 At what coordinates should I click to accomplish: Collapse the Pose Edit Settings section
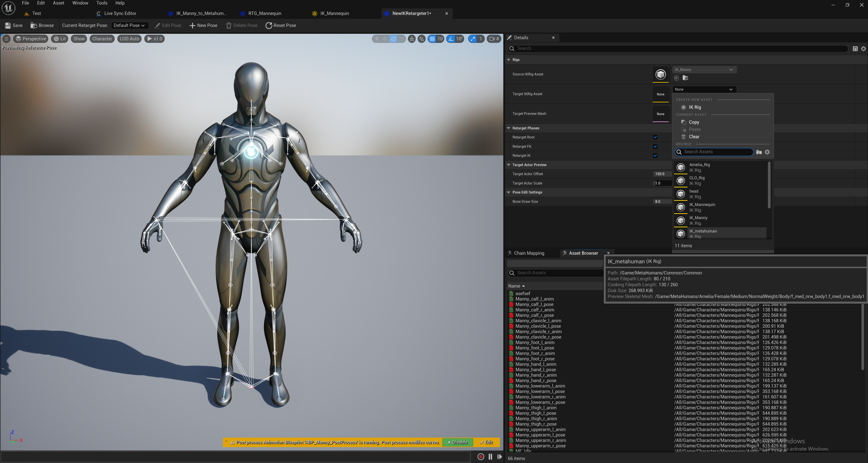pos(509,192)
